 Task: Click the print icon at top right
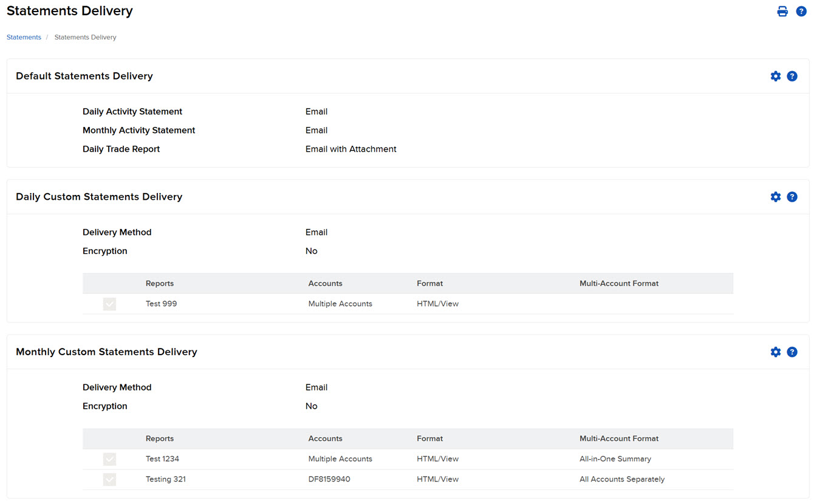(x=782, y=11)
